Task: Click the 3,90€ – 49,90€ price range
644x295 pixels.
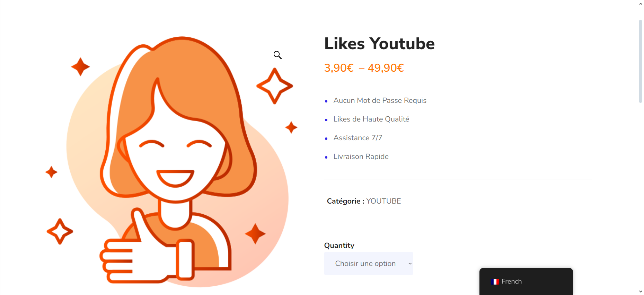Action: coord(364,68)
